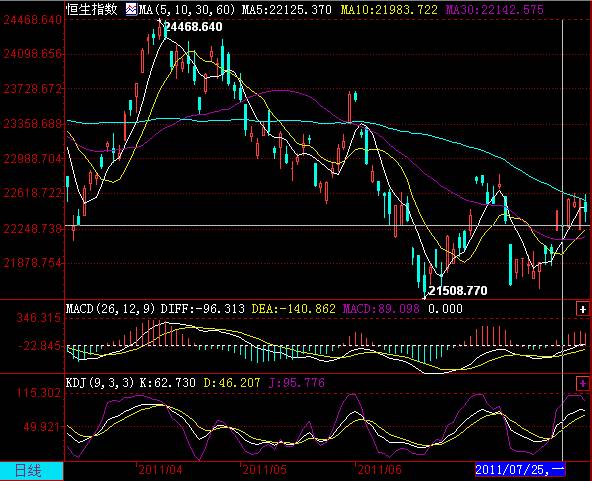Click the 2011/04 date axis marker
592x481 pixels.
click(160, 470)
